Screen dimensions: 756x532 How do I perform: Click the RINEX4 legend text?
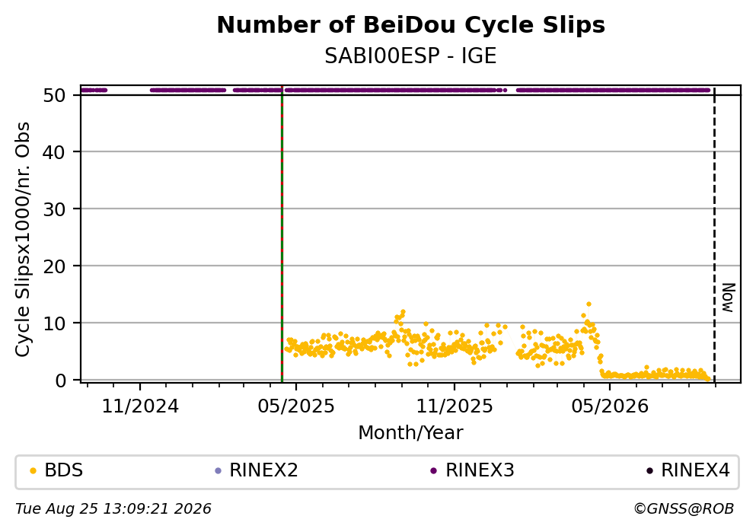coord(695,470)
